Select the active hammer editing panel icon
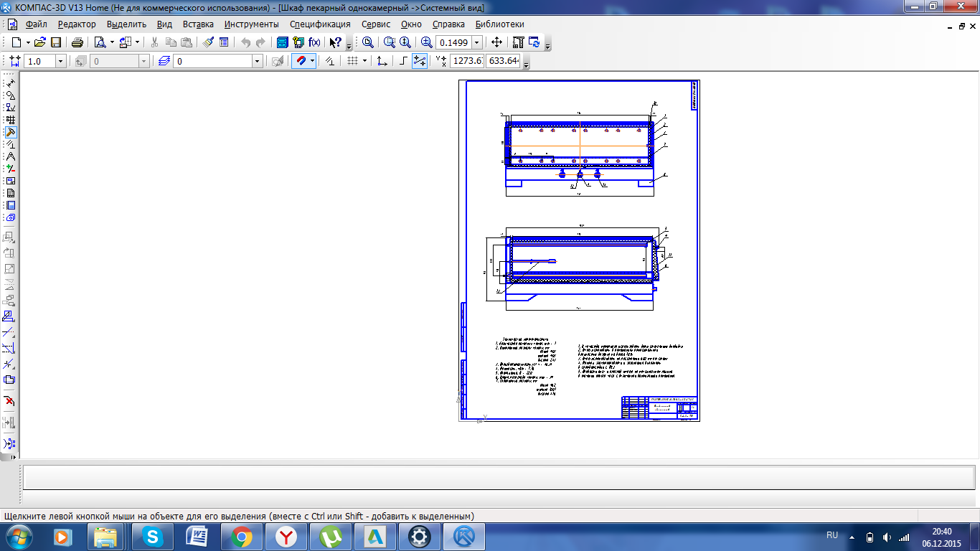Screen dimensions: 980x551 click(11, 132)
